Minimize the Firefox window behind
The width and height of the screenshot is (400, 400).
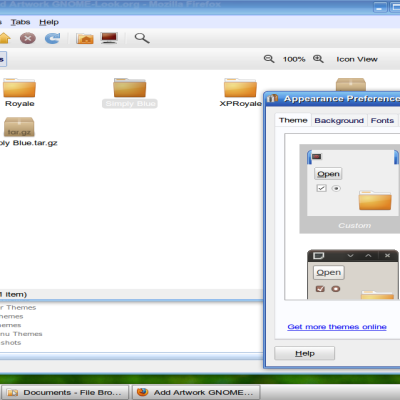click(380, 8)
